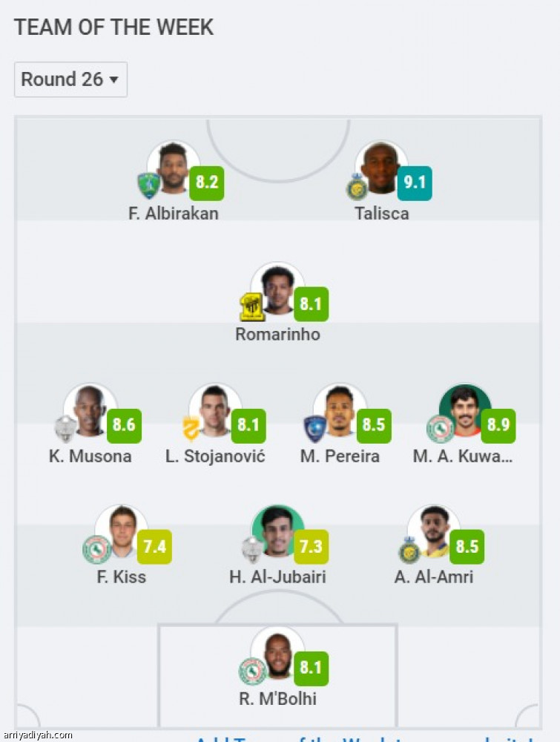Open the Romarinho player name link

[x=277, y=335]
